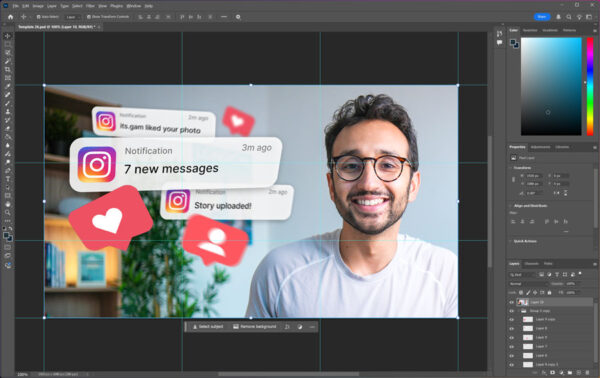Switch to the Channels tab

click(x=531, y=264)
